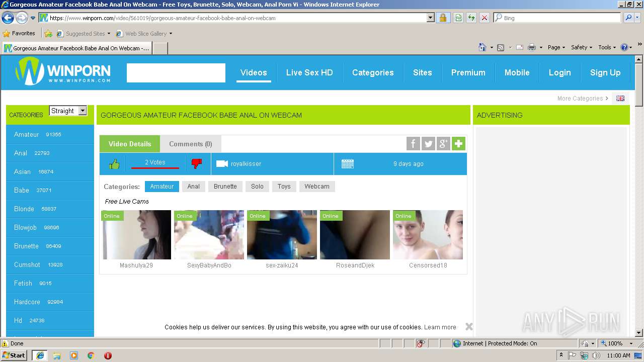Open Windows Explorer folder from taskbar
The height and width of the screenshot is (362, 644).
click(x=57, y=355)
